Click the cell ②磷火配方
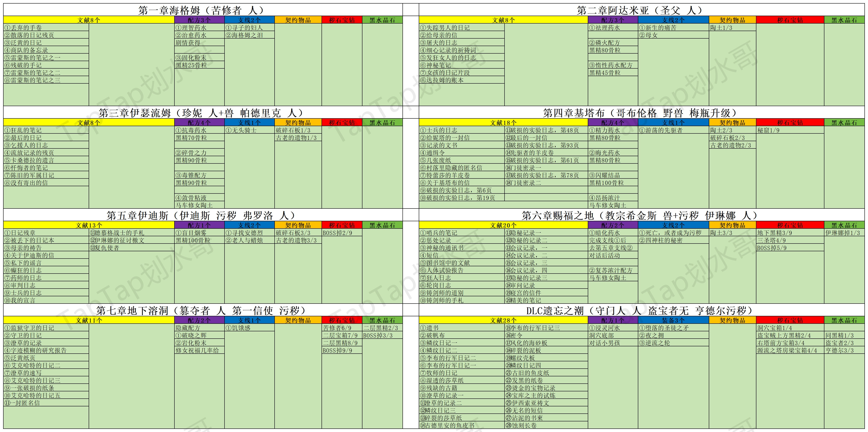 point(613,43)
